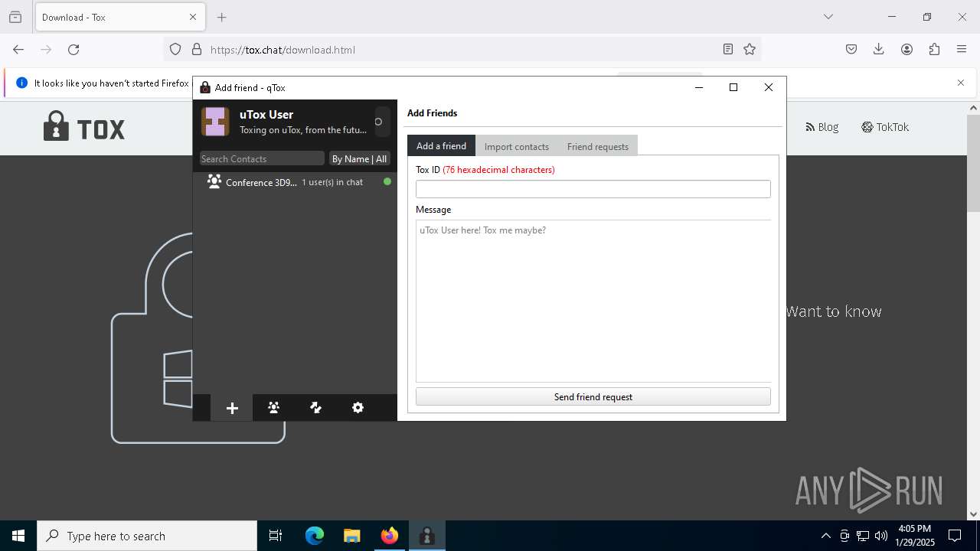Open Firefox recent browsing view icon
This screenshot has width=980, height=551.
coord(15,17)
